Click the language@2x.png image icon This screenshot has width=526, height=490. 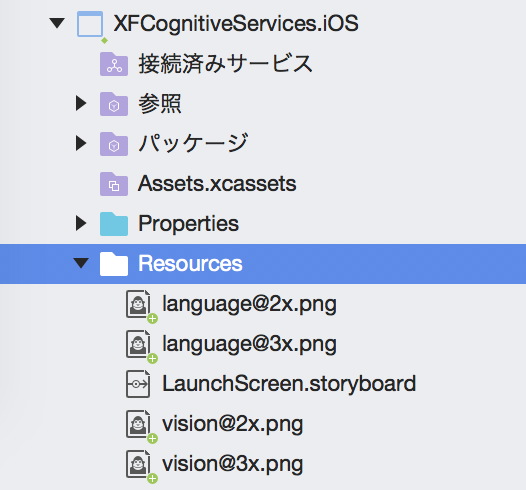[x=138, y=304]
